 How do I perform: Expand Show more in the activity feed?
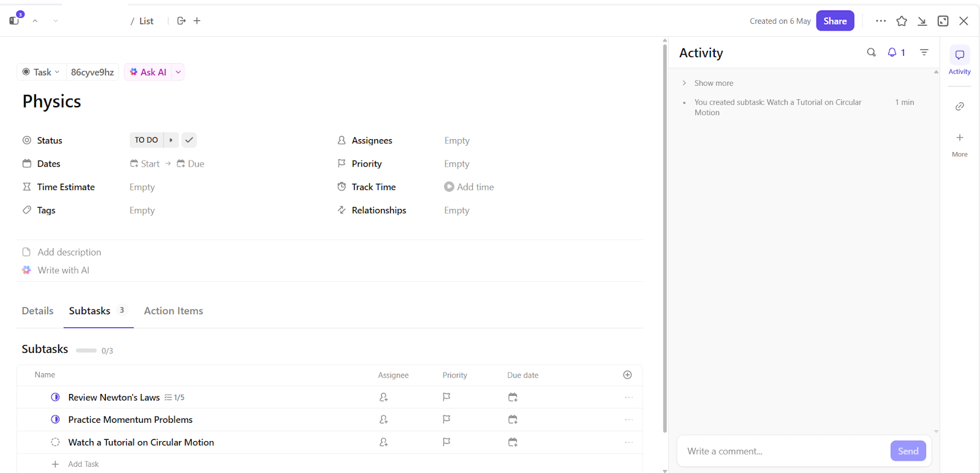tap(713, 83)
